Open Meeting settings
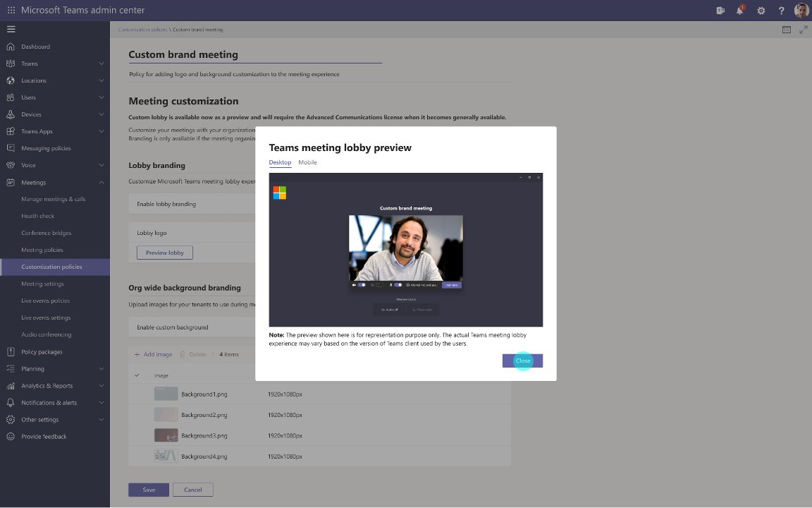This screenshot has height=508, width=812. coord(42,284)
